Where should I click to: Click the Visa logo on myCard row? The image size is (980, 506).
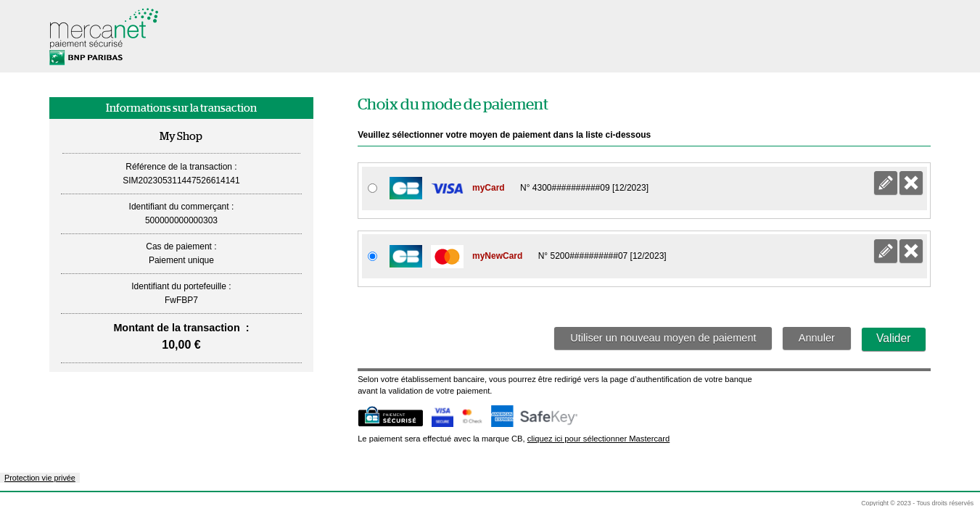(447, 188)
